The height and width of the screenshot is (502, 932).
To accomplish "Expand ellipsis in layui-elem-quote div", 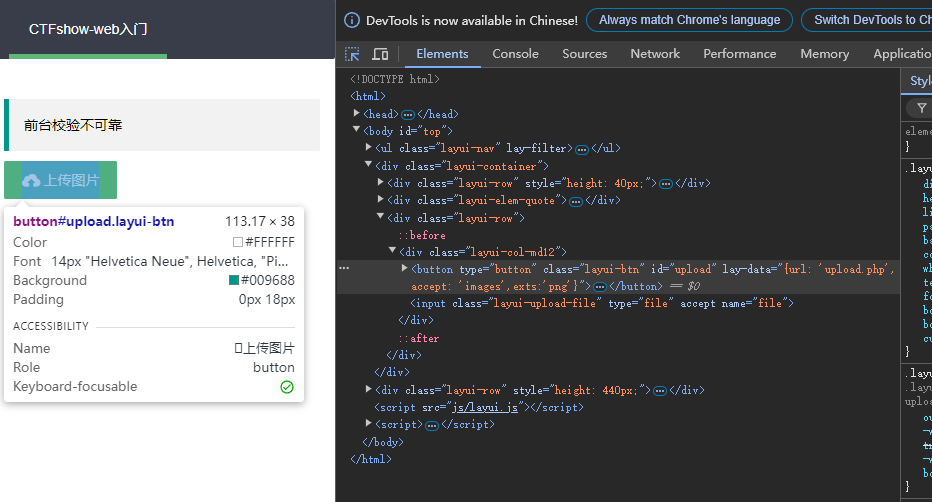I will (x=576, y=201).
